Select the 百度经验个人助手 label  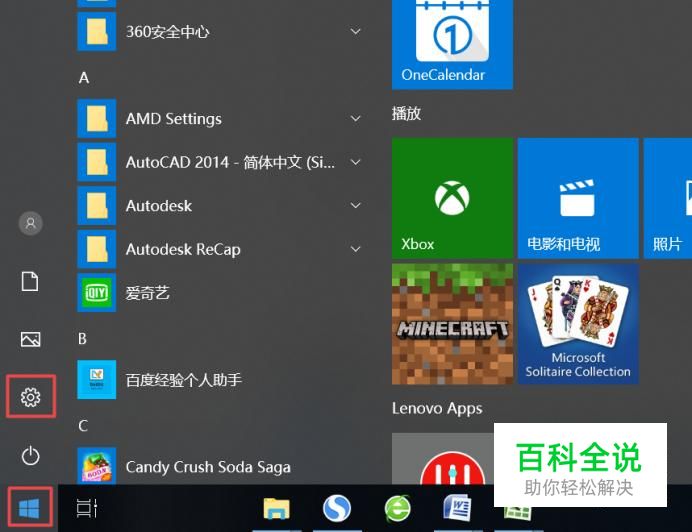(x=184, y=380)
